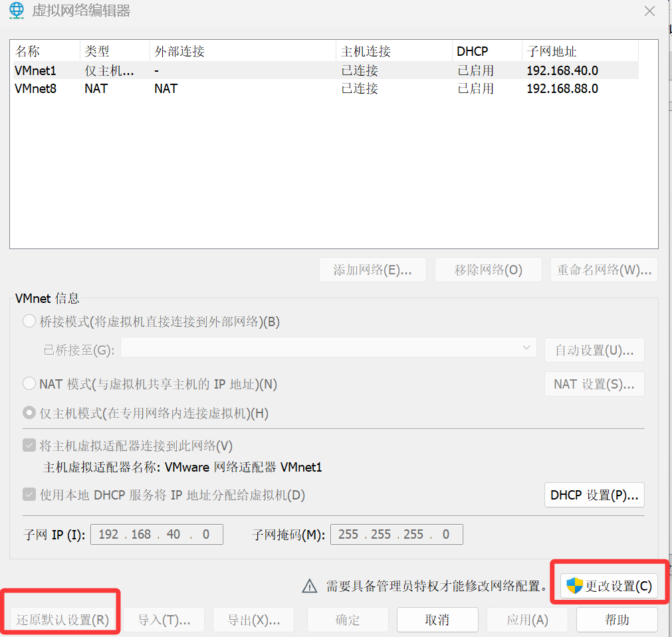Click Import (导入) button
672x637 pixels.
[x=164, y=620]
